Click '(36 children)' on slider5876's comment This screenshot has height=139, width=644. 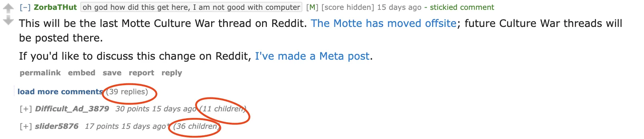point(196,126)
